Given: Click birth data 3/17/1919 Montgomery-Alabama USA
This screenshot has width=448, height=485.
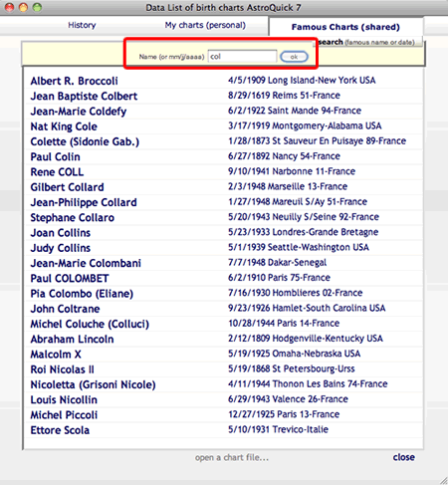Looking at the screenshot, I should pos(305,125).
